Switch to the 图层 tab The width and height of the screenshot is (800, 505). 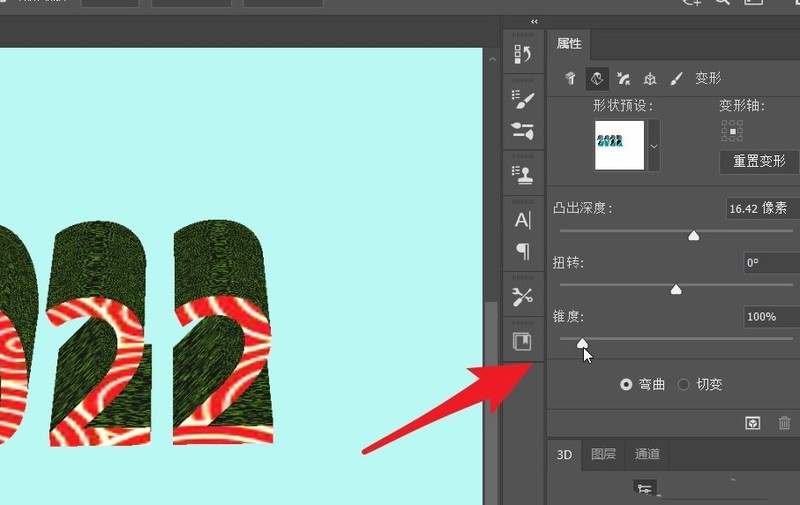tap(603, 454)
